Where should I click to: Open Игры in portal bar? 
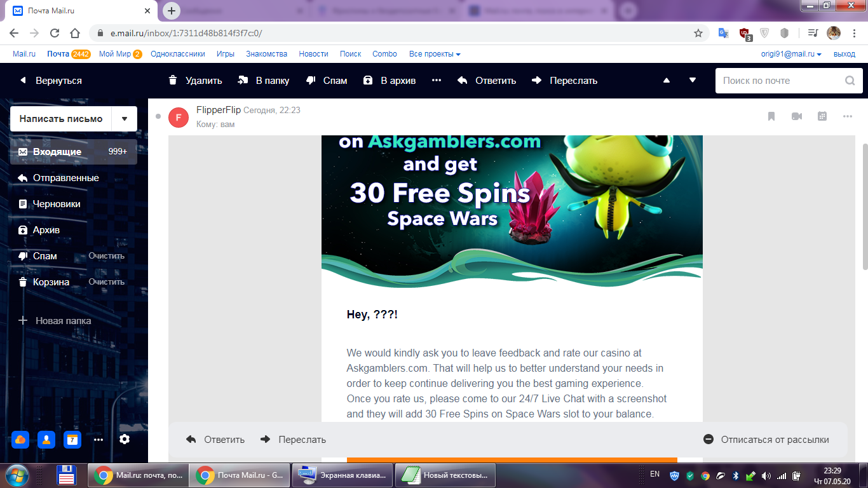point(226,54)
